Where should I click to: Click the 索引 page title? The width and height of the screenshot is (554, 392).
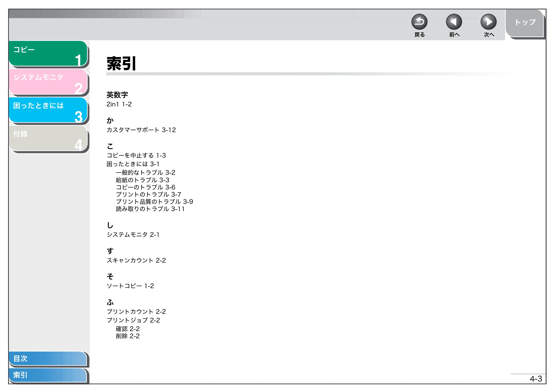pos(121,63)
